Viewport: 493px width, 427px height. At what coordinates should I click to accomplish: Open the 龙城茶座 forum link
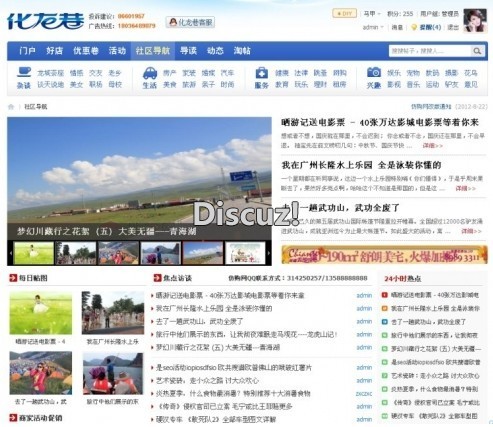(50, 73)
